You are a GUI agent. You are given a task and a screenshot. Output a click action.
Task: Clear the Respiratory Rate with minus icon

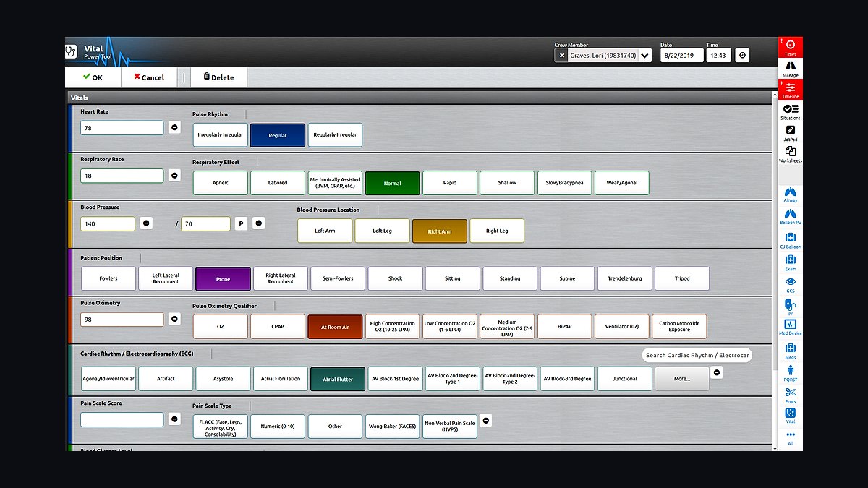coord(174,176)
